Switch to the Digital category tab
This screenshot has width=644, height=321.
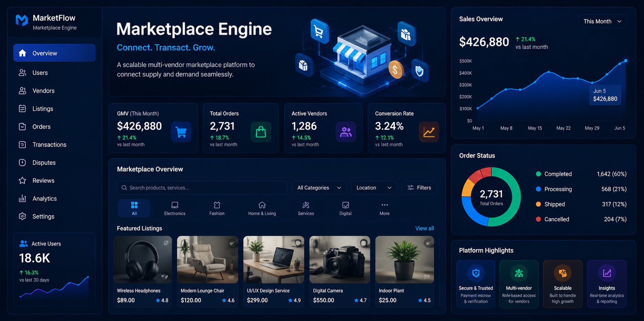346,209
